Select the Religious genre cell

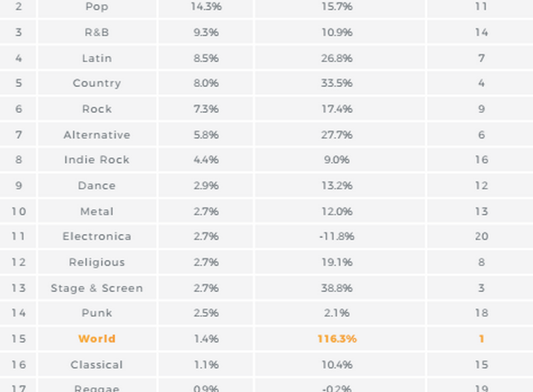(x=97, y=262)
